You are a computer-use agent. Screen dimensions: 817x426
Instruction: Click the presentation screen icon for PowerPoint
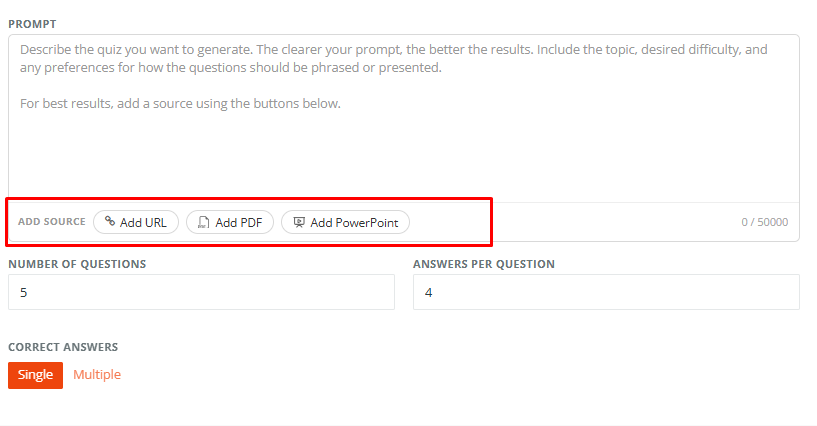point(299,222)
